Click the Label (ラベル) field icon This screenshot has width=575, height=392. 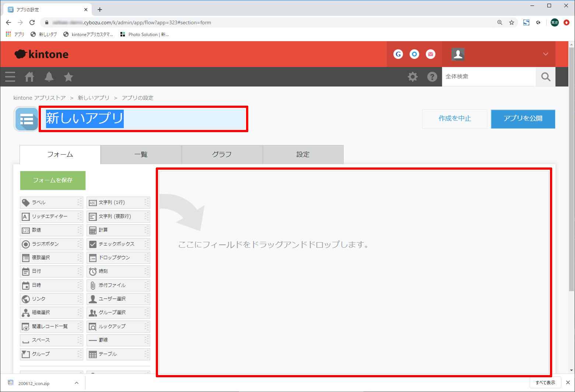click(26, 202)
